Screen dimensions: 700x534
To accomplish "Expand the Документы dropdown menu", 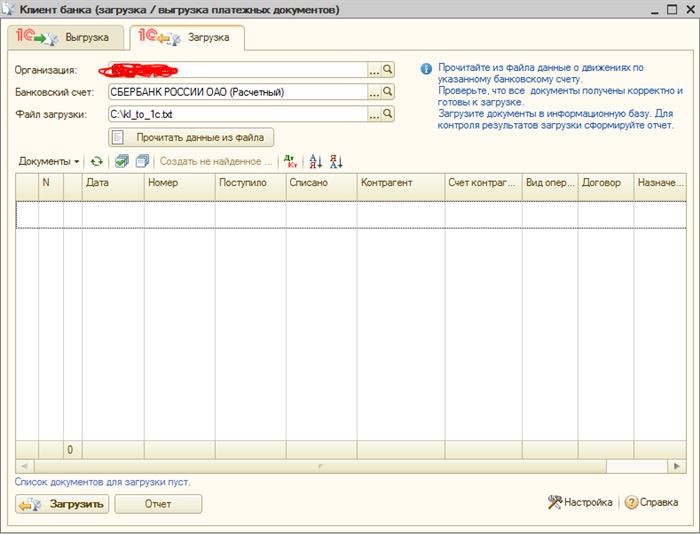I will point(49,161).
